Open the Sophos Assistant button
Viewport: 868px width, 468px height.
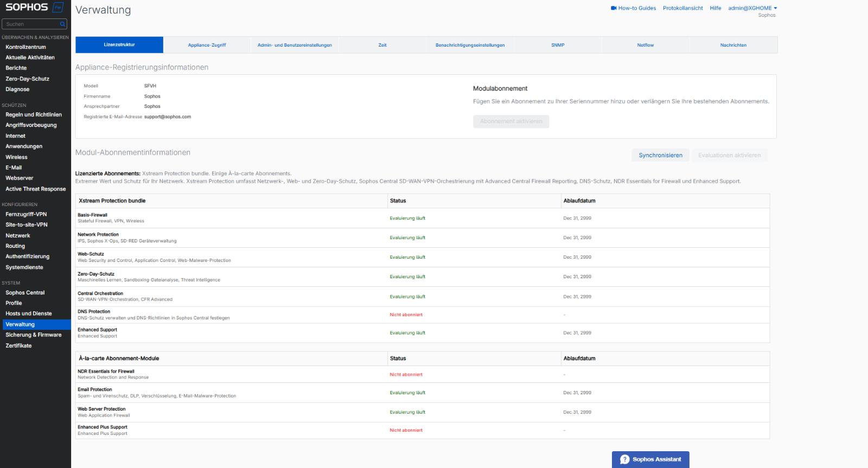click(650, 459)
